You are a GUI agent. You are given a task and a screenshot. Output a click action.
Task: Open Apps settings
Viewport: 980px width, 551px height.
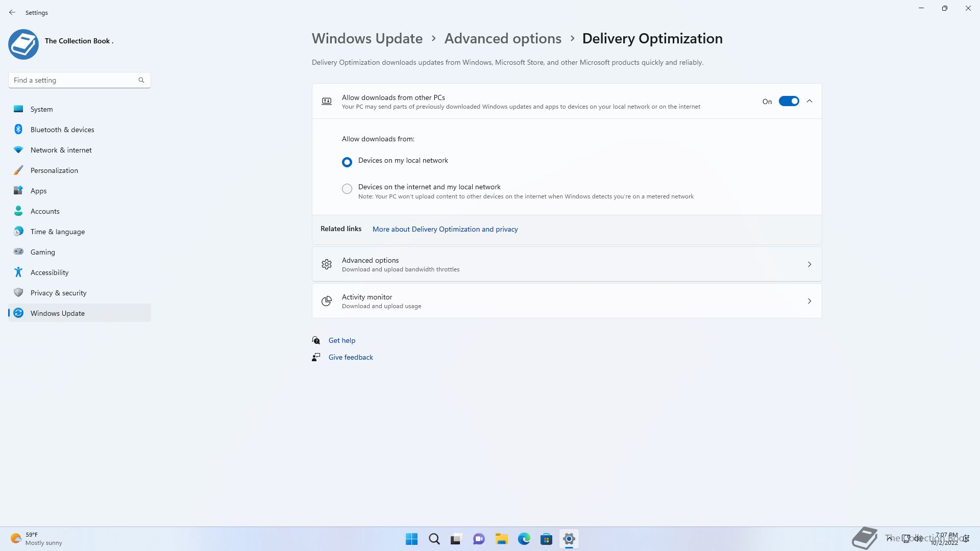pyautogui.click(x=80, y=191)
